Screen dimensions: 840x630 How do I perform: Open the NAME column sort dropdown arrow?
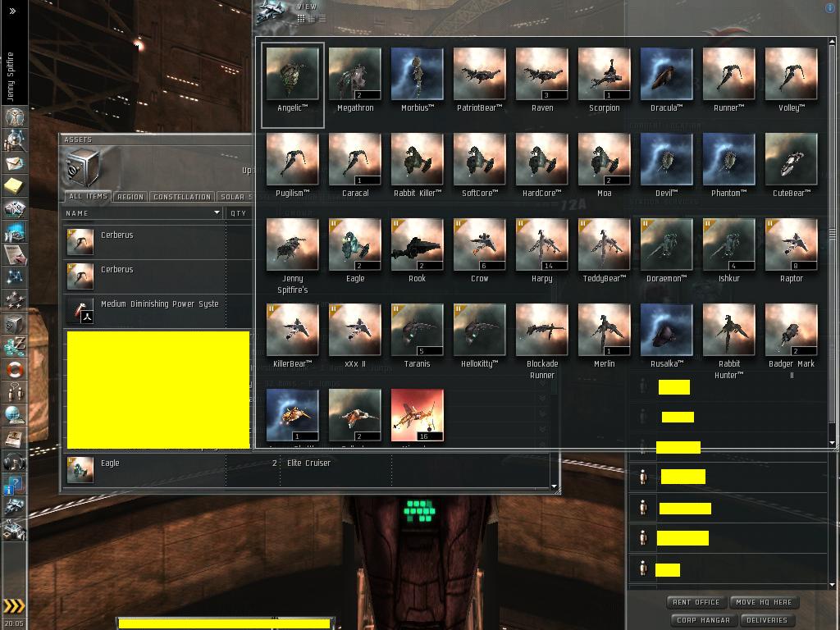click(x=217, y=212)
